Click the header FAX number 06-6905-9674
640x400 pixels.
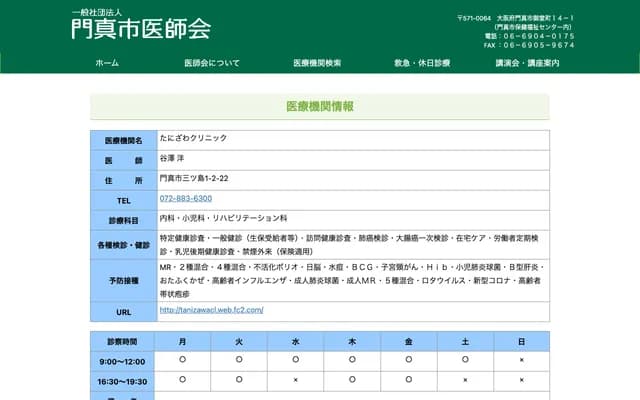point(539,45)
